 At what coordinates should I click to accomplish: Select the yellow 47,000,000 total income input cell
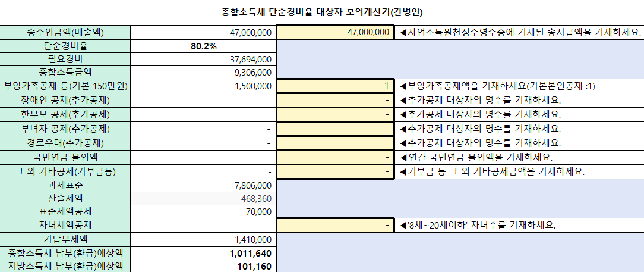coord(335,32)
